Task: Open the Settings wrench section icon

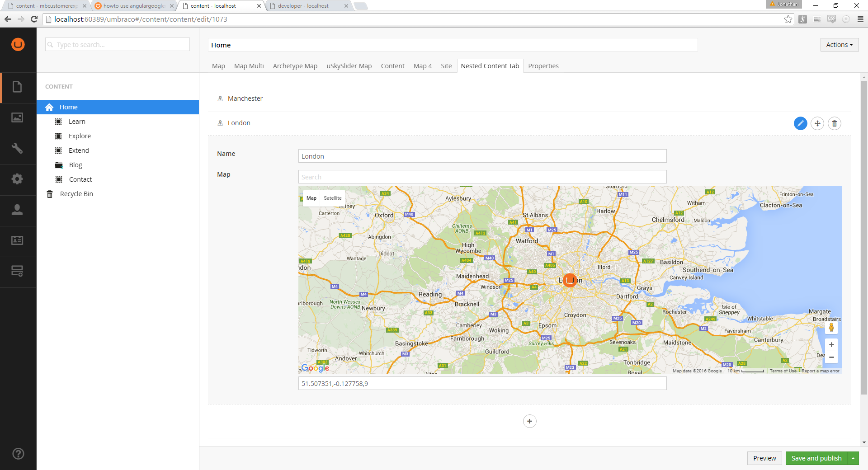Action: coord(17,148)
